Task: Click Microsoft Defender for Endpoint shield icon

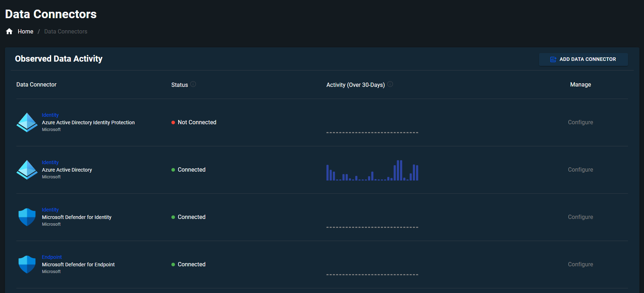Action: [27, 264]
